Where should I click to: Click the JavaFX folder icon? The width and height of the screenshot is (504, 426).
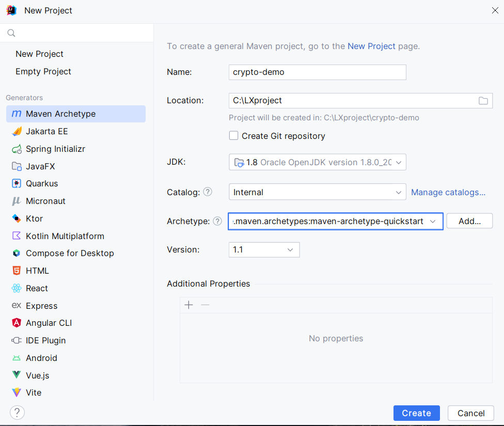coord(17,166)
